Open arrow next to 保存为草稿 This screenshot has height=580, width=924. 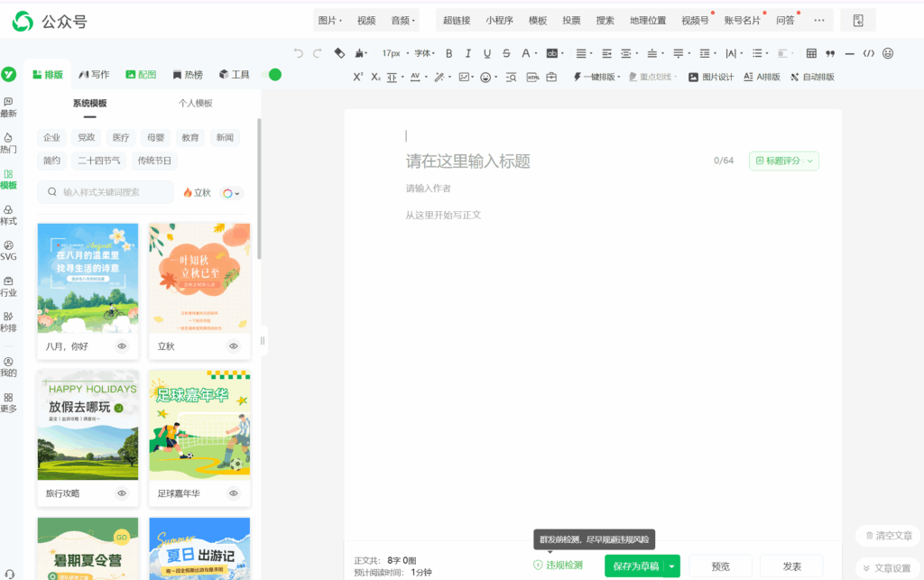671,566
